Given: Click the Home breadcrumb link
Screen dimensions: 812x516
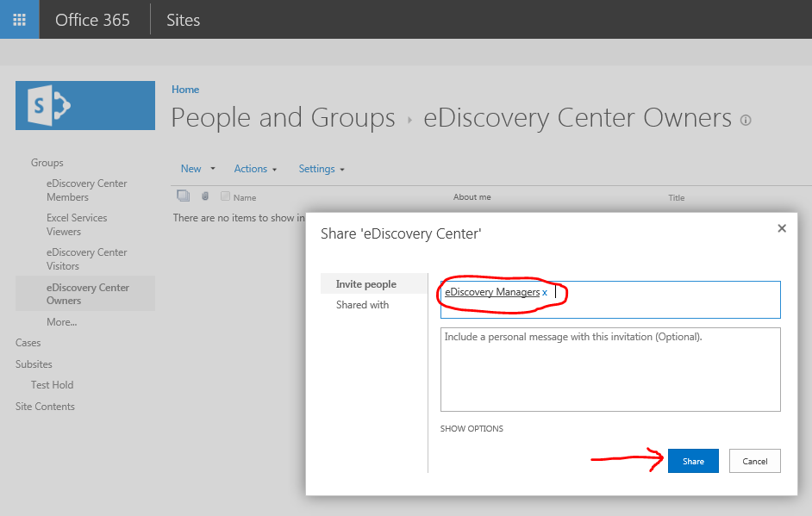Looking at the screenshot, I should click(185, 90).
